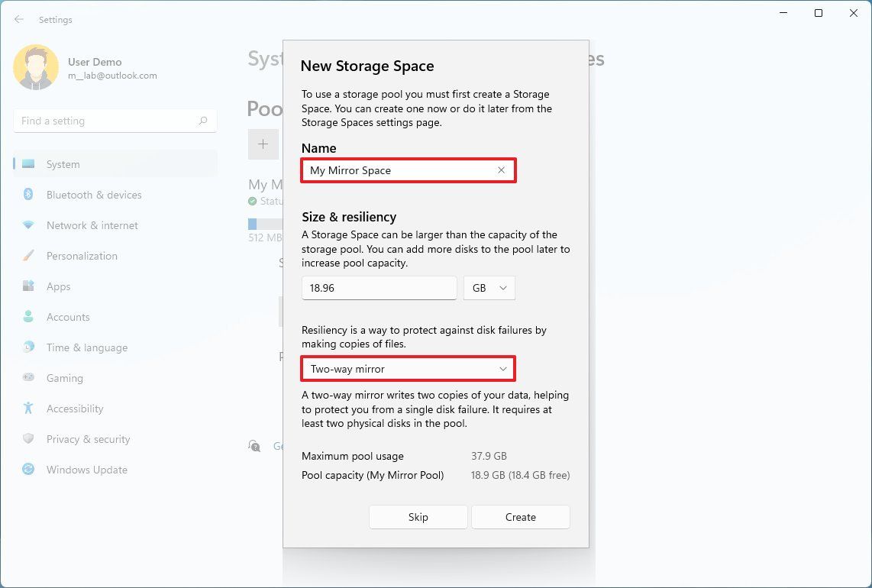Image resolution: width=872 pixels, height=588 pixels.
Task: Open Network & internet settings
Action: pyautogui.click(x=92, y=225)
